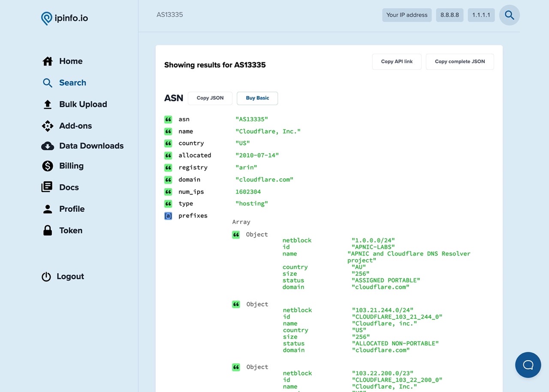Click the "103.22.200.0/23" netblock value
The width and height of the screenshot is (549, 392).
point(383,373)
